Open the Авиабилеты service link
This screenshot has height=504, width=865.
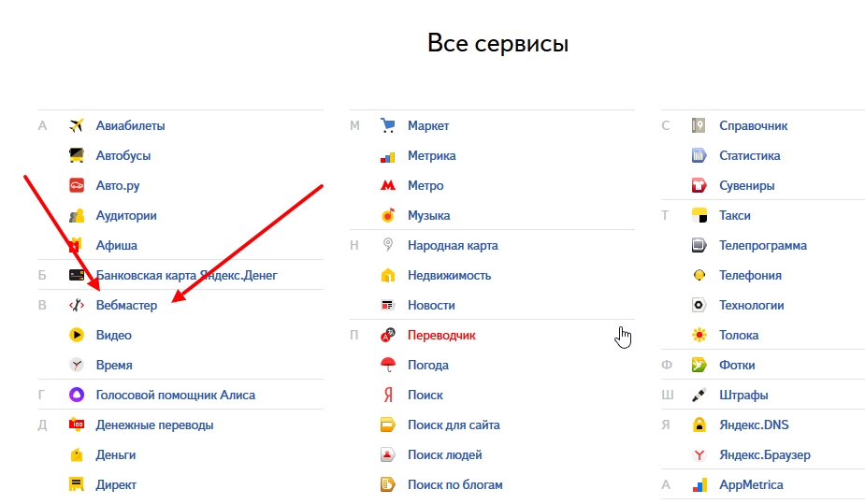[x=130, y=125]
